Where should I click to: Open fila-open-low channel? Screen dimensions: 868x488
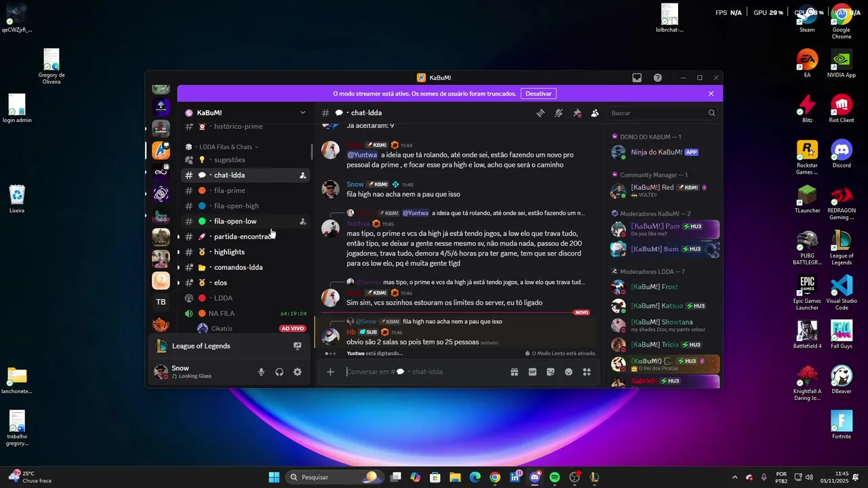pyautogui.click(x=245, y=222)
